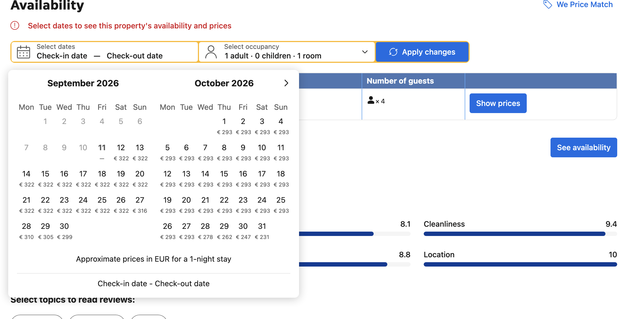The width and height of the screenshot is (644, 319).
Task: Go to next month with arrow
Action: click(x=286, y=83)
